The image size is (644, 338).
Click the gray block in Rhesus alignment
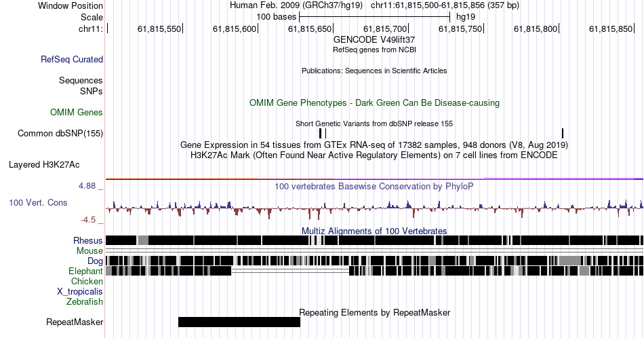tap(143, 240)
